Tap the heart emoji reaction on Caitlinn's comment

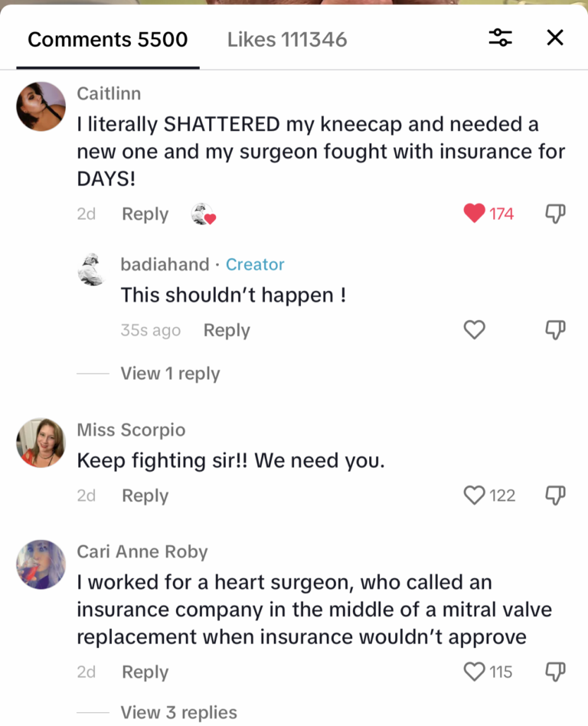(x=203, y=214)
